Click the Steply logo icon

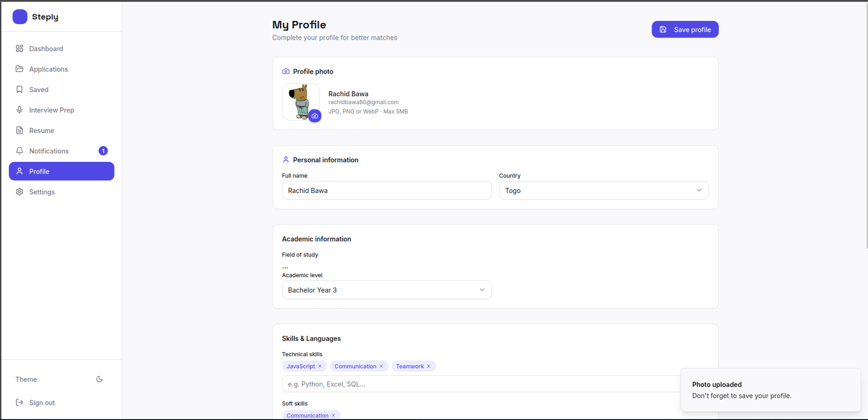pos(20,17)
